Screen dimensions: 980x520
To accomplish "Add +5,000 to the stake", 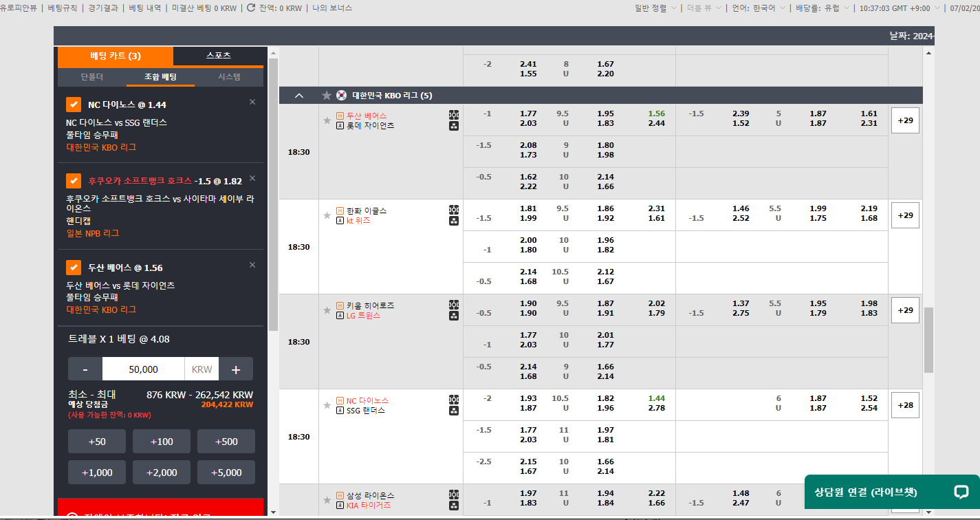I will point(226,473).
